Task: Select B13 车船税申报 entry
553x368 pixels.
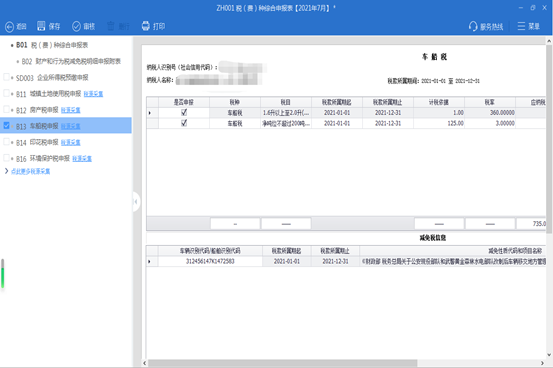Action: (37, 126)
